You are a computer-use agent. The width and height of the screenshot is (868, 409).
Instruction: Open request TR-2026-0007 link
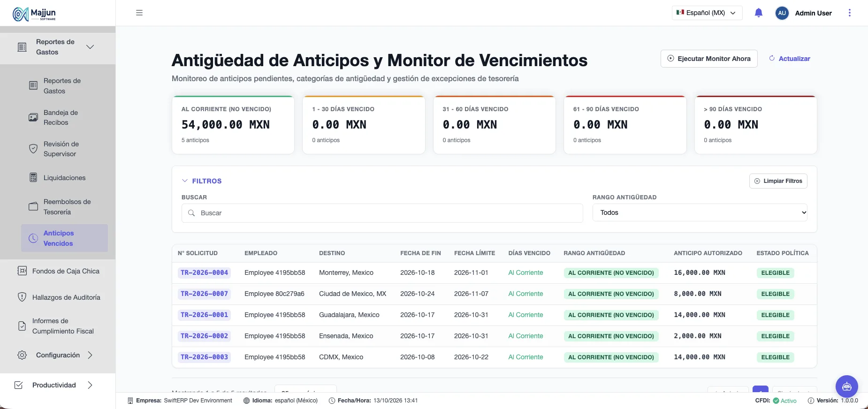(204, 294)
